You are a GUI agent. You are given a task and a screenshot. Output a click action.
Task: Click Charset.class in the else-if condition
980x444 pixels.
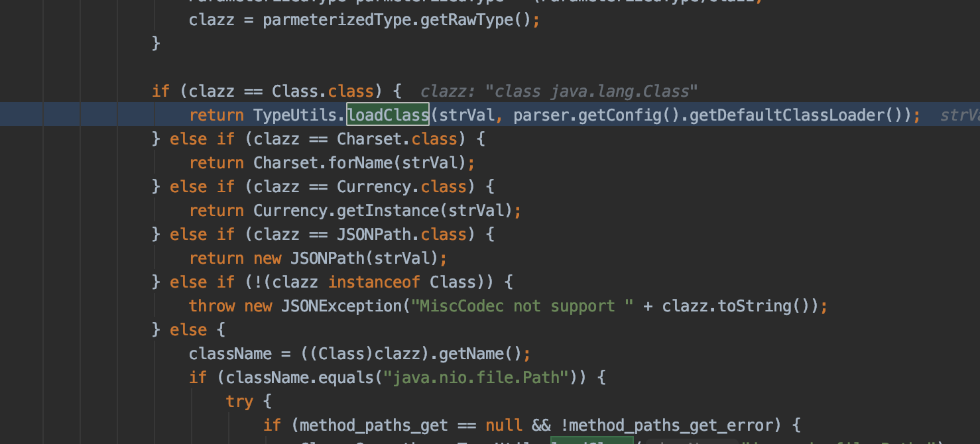click(x=397, y=139)
